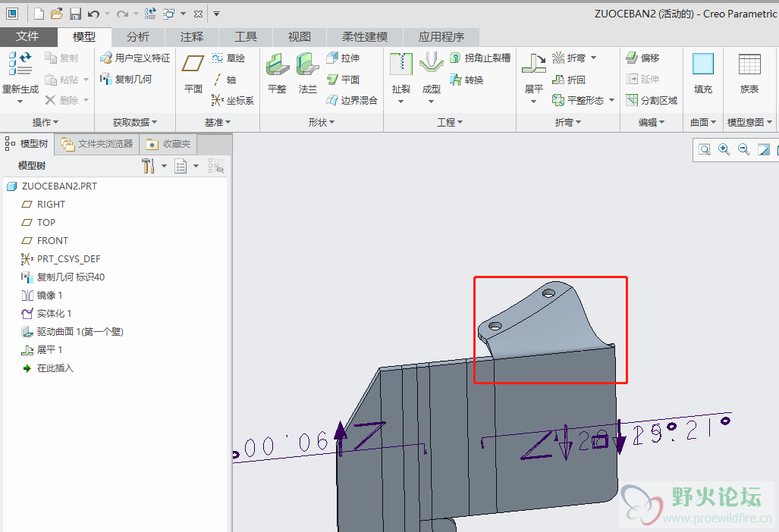Click the close window icon in quick access toolbar
The width and height of the screenshot is (779, 532).
pyautogui.click(x=198, y=14)
